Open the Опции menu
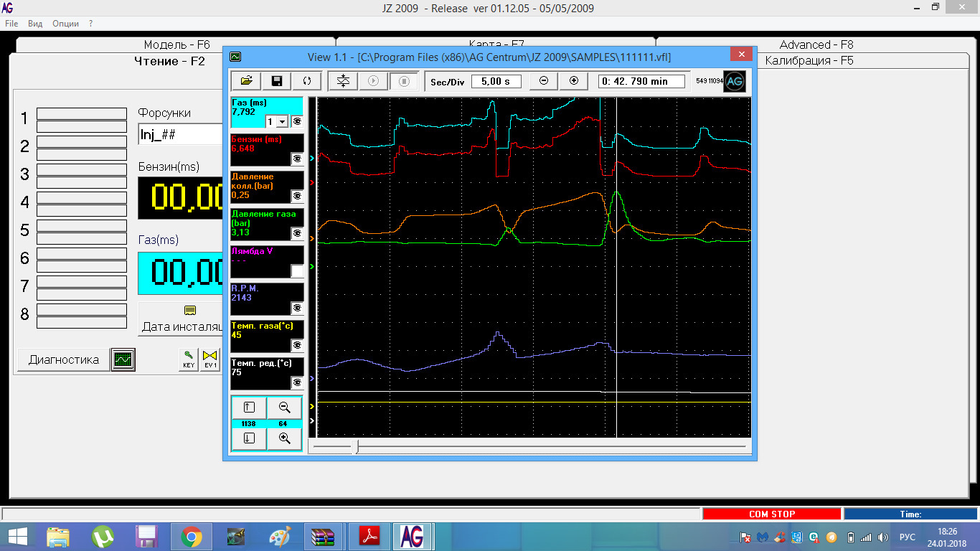980x551 pixels. click(x=66, y=24)
